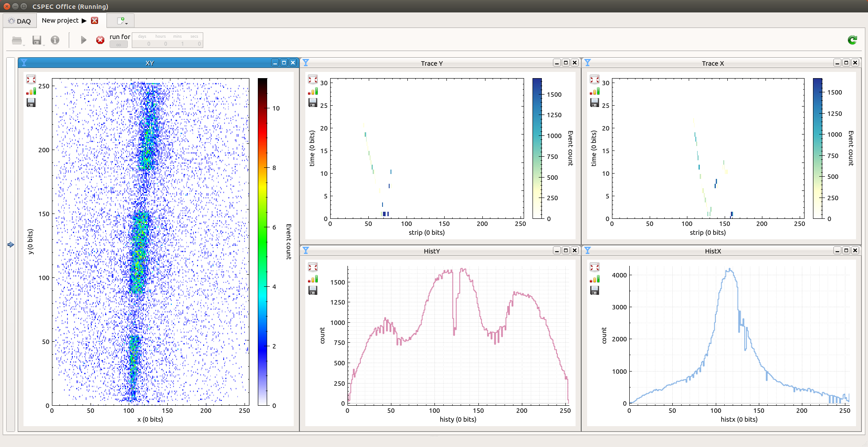Click the y (0 bits) axis label

pyautogui.click(x=30, y=241)
